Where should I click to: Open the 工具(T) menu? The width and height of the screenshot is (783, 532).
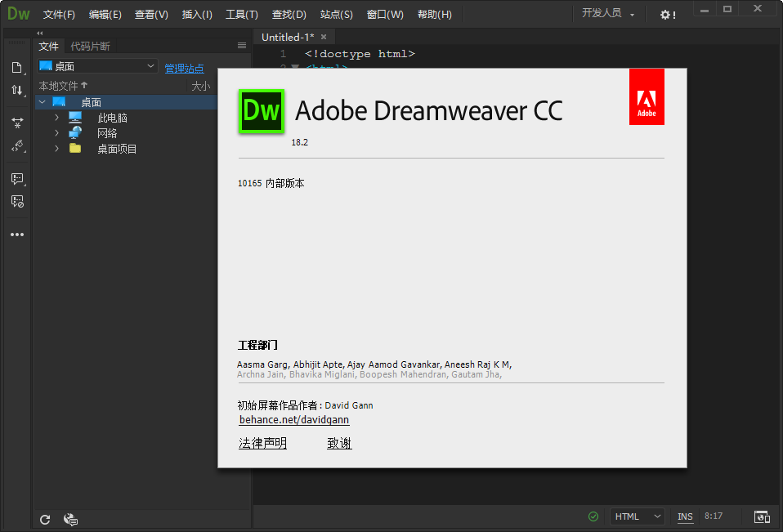(x=242, y=15)
